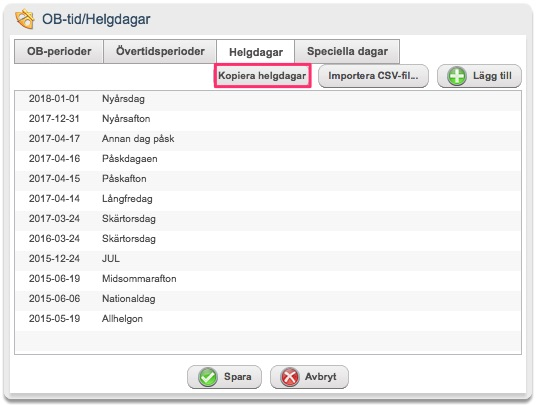
Task: Click the OB-tid/Helgdagar window title icon
Action: pos(25,19)
